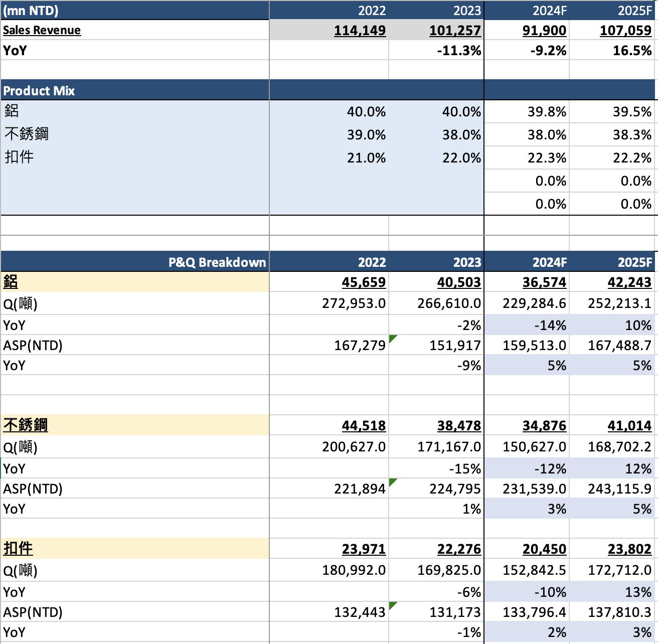This screenshot has width=658, height=644.
Task: Click the Product Mix section header
Action: (39, 91)
